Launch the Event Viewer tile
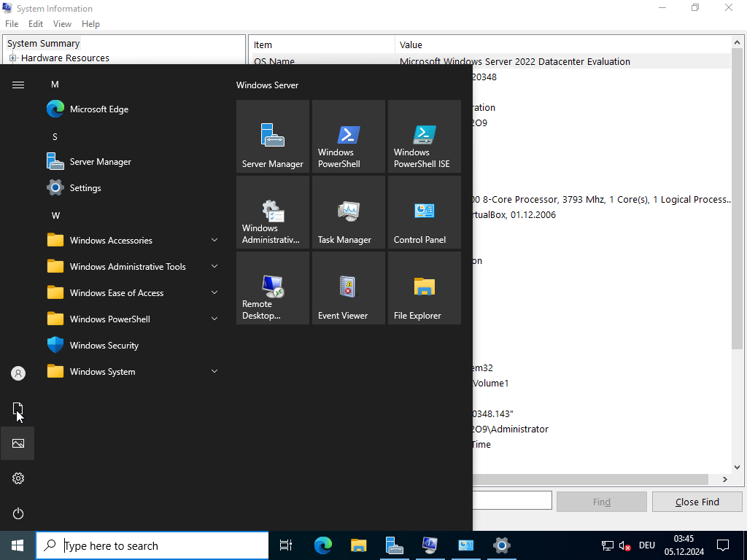 (348, 287)
